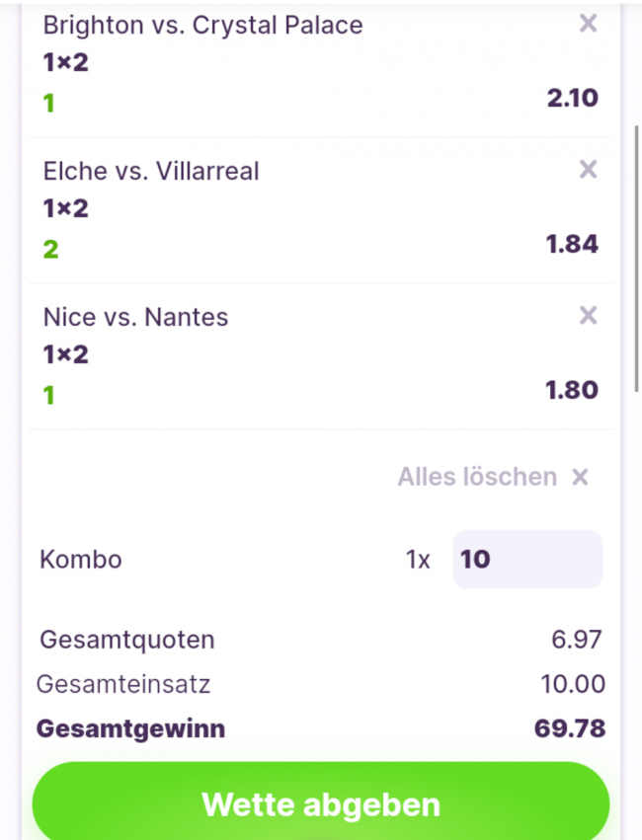Image resolution: width=642 pixels, height=840 pixels.
Task: Open the Elche vs. Villarreal match title
Action: tap(151, 171)
